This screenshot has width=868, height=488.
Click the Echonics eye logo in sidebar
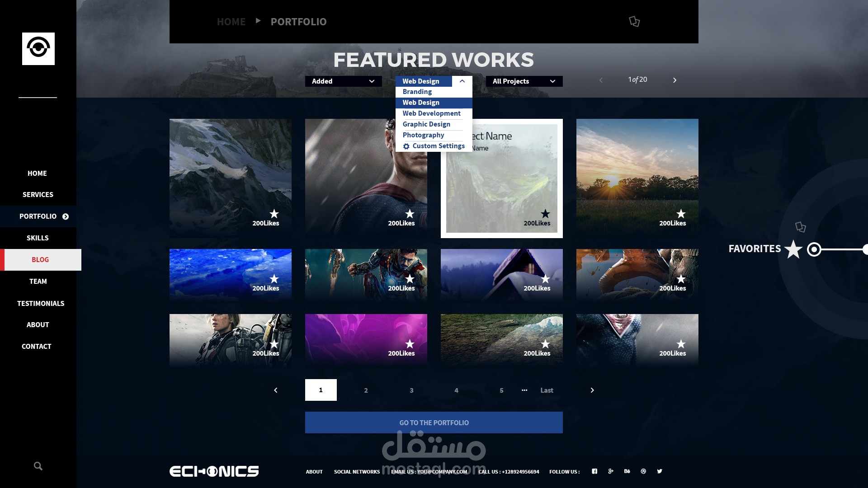[38, 48]
